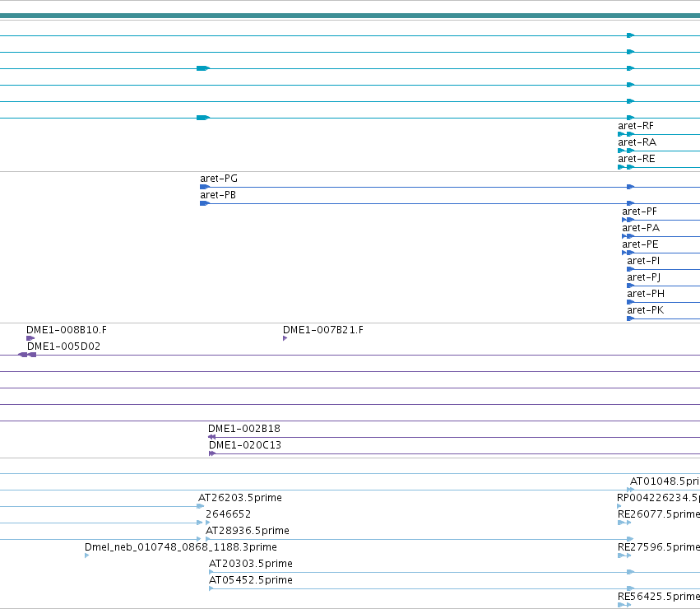
Task: Pick the aret-PE feature label
Action: tap(640, 245)
